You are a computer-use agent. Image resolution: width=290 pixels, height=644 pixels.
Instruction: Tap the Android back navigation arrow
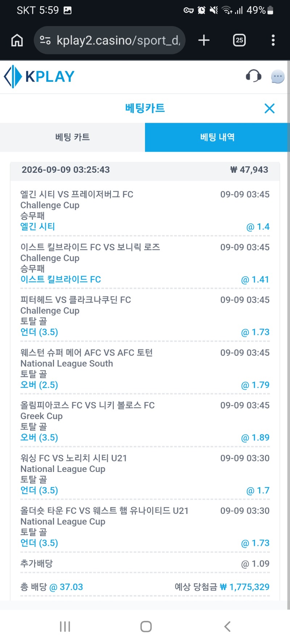click(227, 627)
